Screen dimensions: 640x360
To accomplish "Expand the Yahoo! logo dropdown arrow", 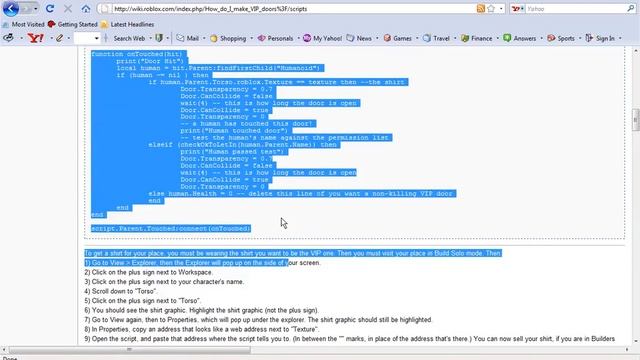I will (x=51, y=38).
